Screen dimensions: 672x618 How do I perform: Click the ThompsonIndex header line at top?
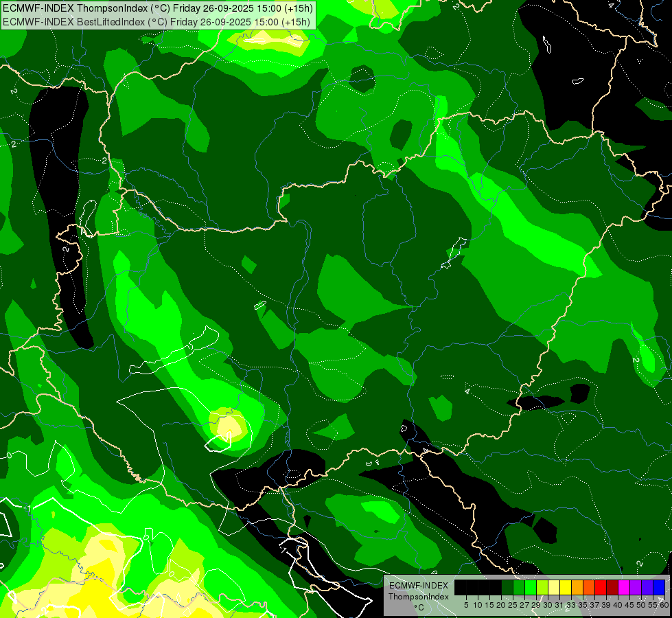tap(158, 8)
